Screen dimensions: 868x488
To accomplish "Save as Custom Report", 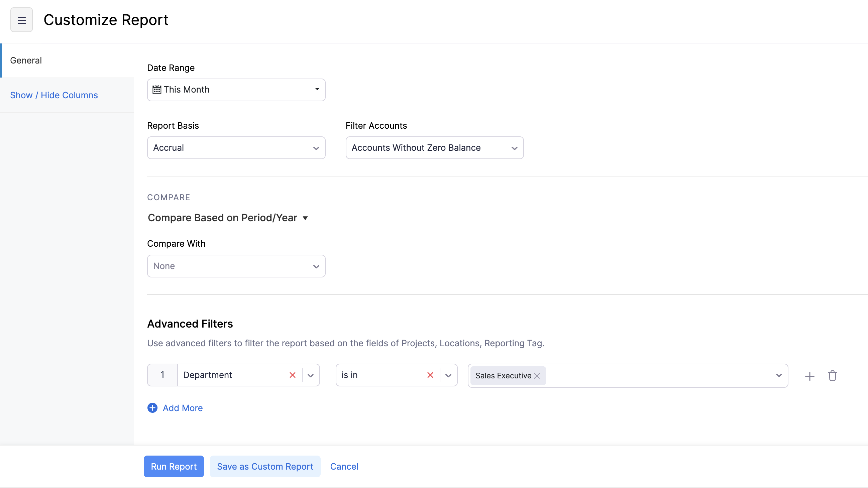I will click(265, 466).
